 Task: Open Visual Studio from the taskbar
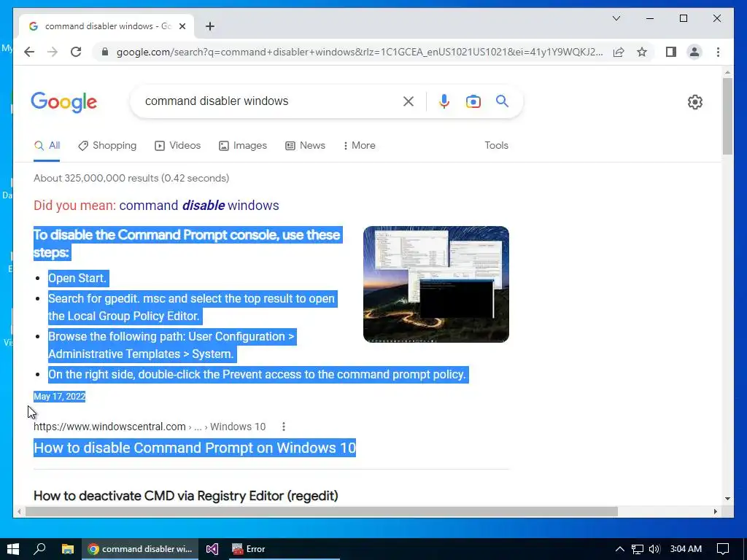pyautogui.click(x=212, y=549)
